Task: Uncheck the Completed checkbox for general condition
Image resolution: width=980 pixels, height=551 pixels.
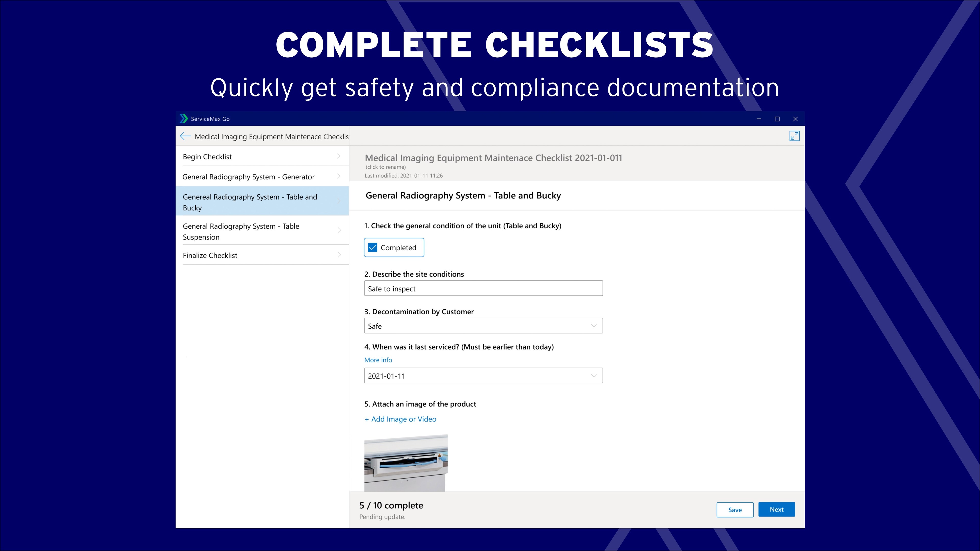Action: point(373,247)
